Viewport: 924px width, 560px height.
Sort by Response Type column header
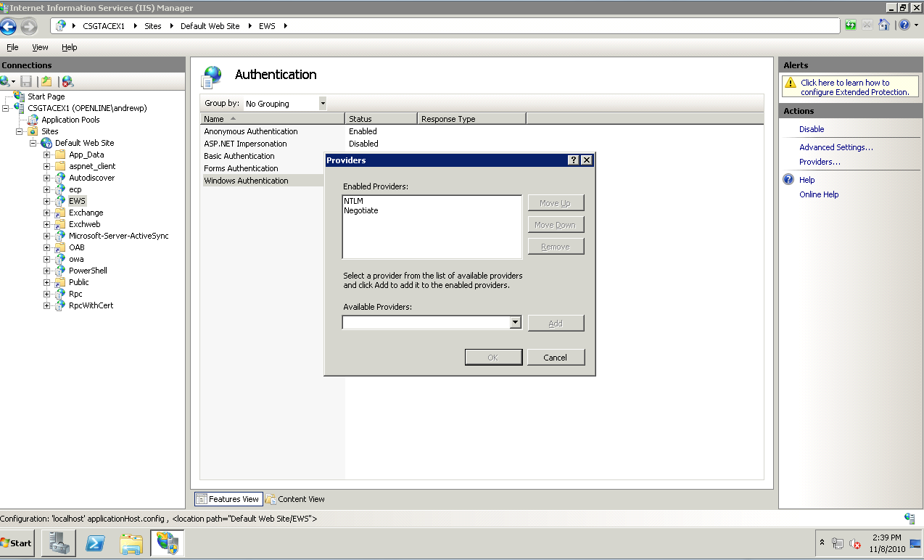click(472, 119)
